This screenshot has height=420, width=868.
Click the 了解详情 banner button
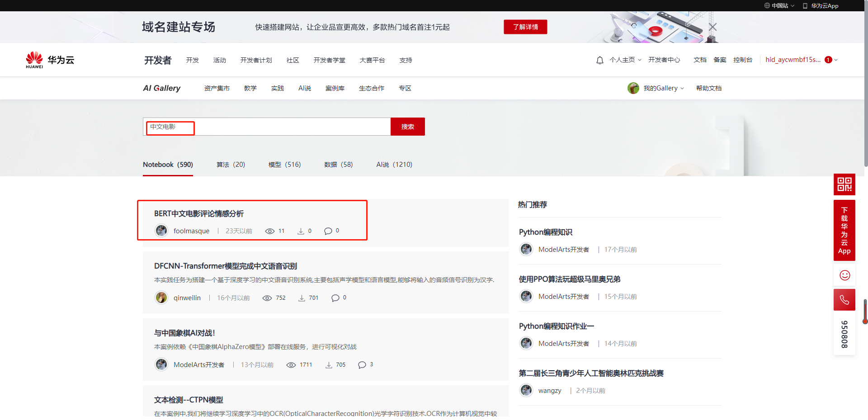click(x=525, y=27)
